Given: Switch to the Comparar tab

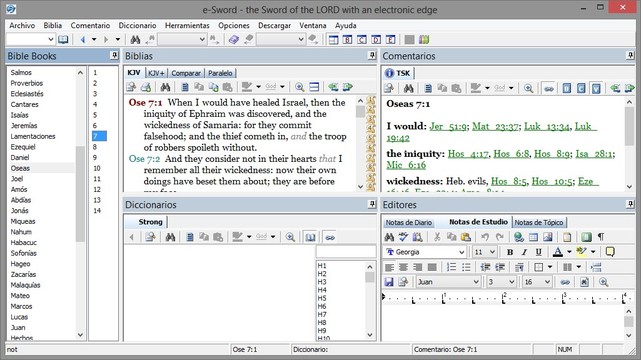Looking at the screenshot, I should coord(186,73).
